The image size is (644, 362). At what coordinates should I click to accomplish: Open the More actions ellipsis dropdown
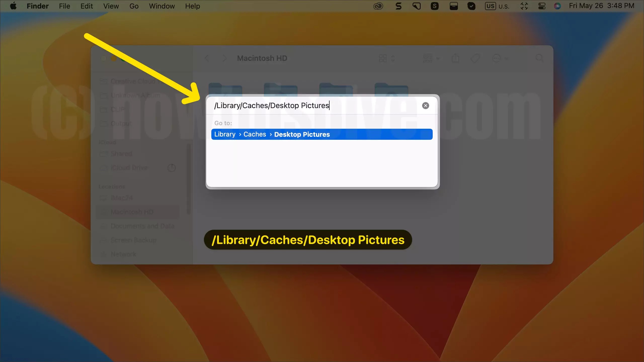pos(498,58)
